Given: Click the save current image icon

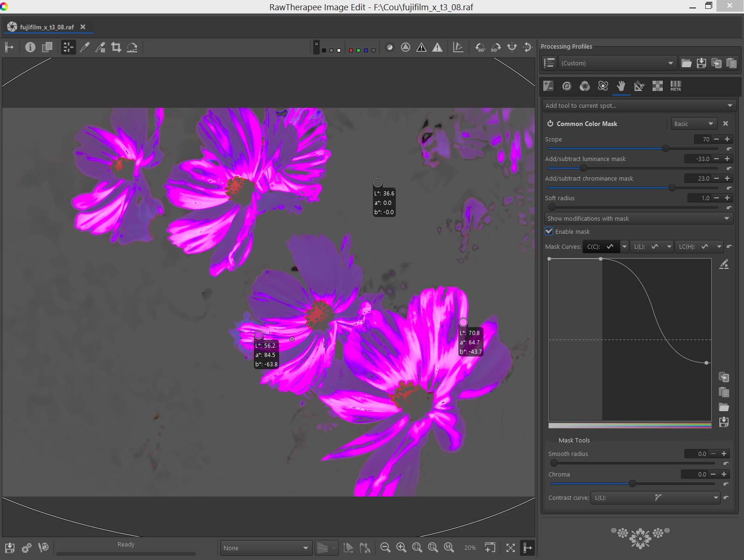Looking at the screenshot, I should pyautogui.click(x=9, y=548).
